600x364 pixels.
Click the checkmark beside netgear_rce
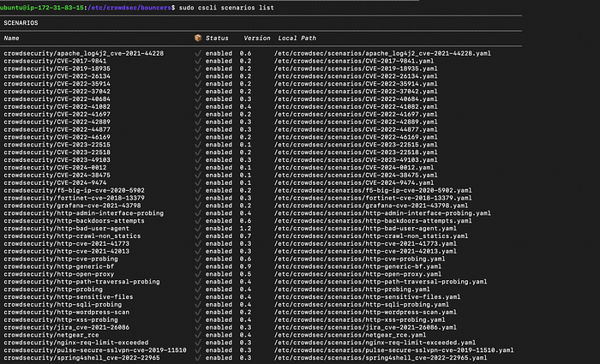tap(198, 335)
